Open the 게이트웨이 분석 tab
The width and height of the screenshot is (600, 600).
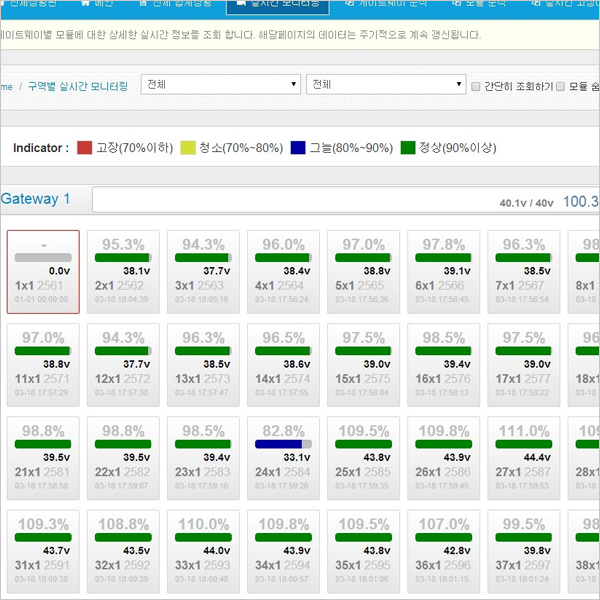click(387, 4)
